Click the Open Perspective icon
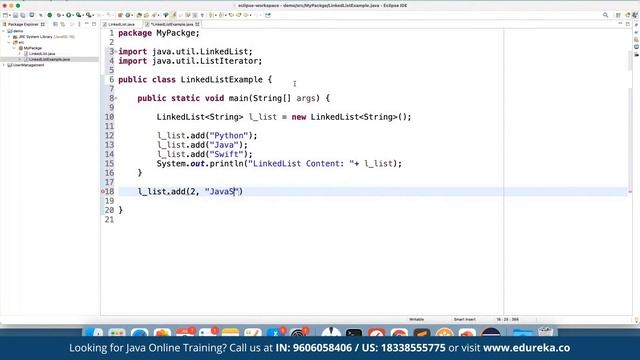The height and width of the screenshot is (360, 640). pyautogui.click(x=618, y=15)
